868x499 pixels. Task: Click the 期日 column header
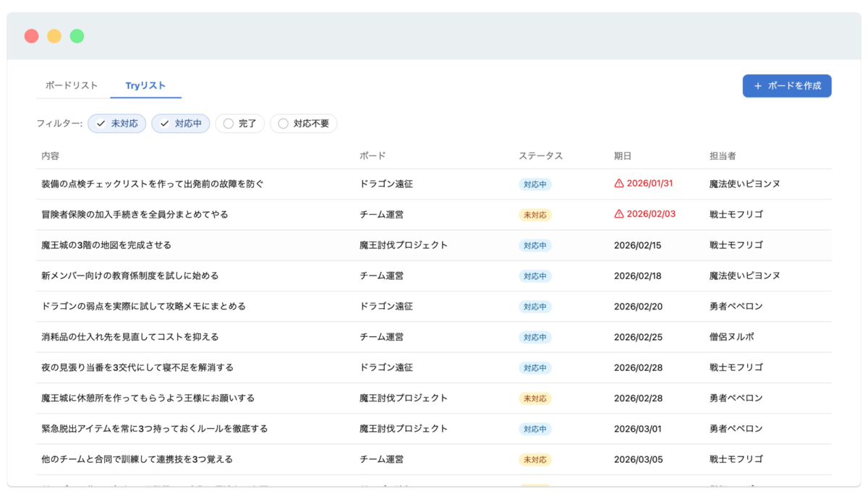point(623,155)
